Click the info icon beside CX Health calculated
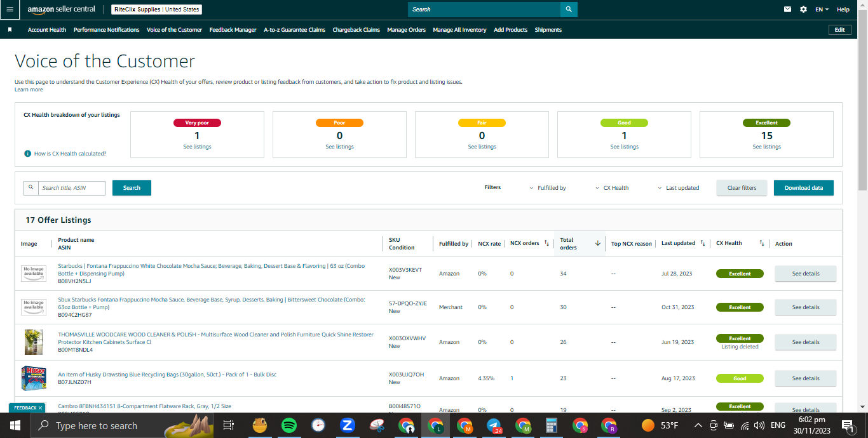Image resolution: width=868 pixels, height=438 pixels. (x=27, y=154)
